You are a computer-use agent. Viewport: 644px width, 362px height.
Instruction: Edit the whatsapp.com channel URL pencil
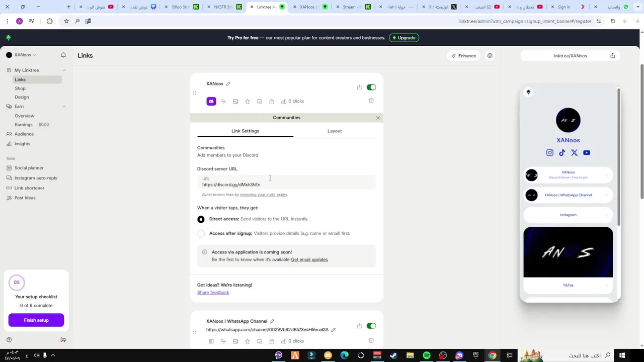333,330
